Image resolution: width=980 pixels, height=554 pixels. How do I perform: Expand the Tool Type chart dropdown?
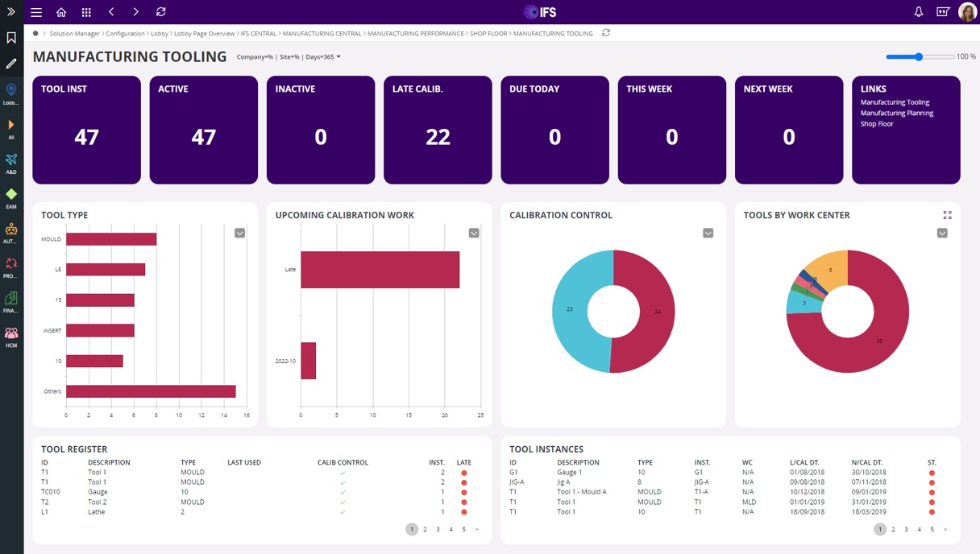coord(239,233)
